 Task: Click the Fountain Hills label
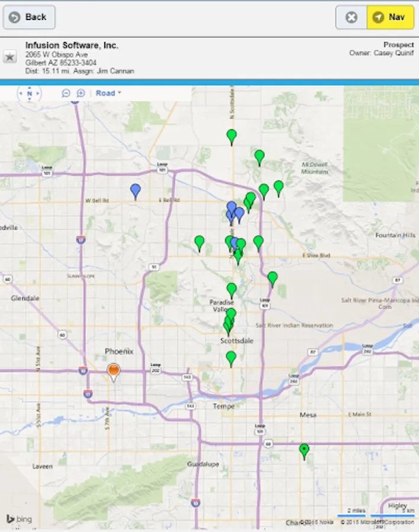[x=395, y=235]
